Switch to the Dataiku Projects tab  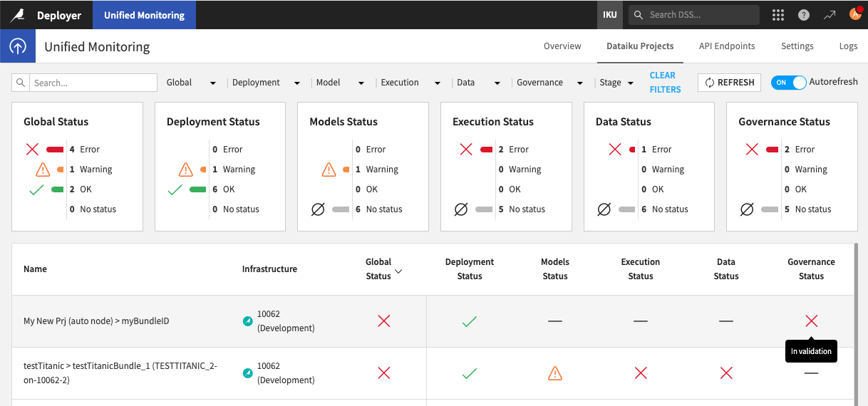click(x=640, y=46)
